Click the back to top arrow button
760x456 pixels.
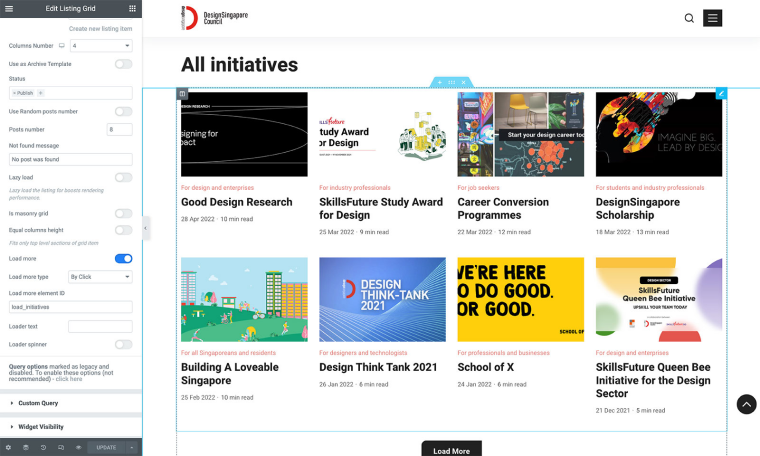point(746,404)
